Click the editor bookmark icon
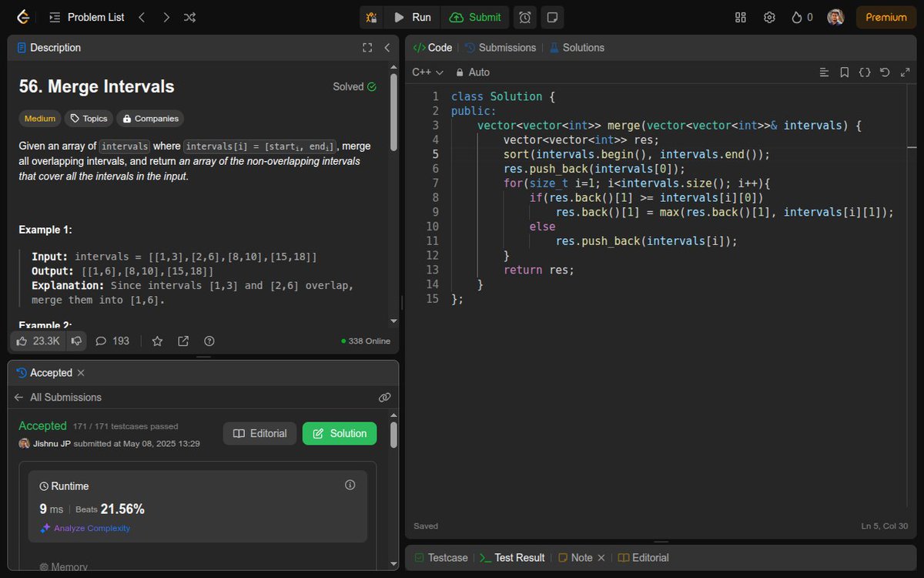 pos(845,72)
